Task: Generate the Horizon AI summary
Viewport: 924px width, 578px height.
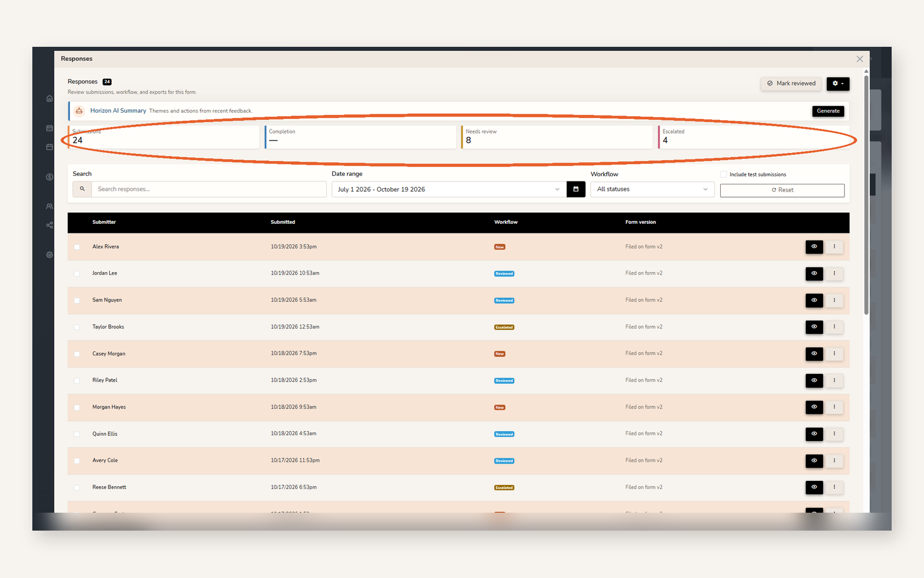Action: (x=828, y=111)
